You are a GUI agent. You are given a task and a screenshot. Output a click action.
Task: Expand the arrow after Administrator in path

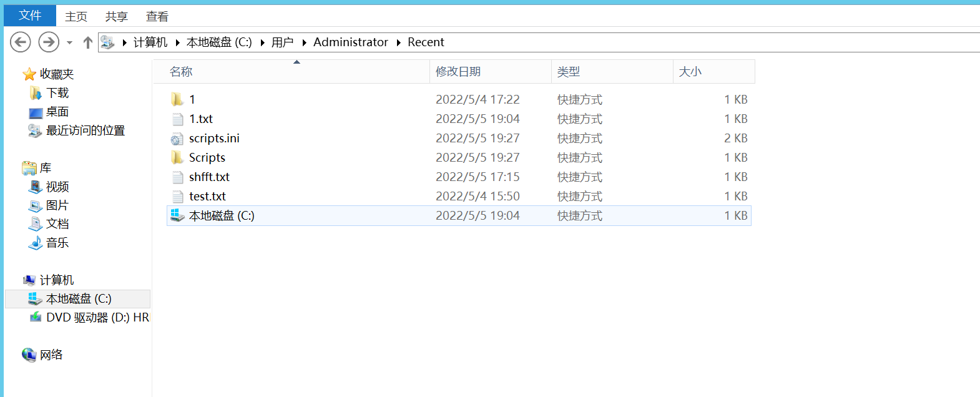click(x=398, y=42)
